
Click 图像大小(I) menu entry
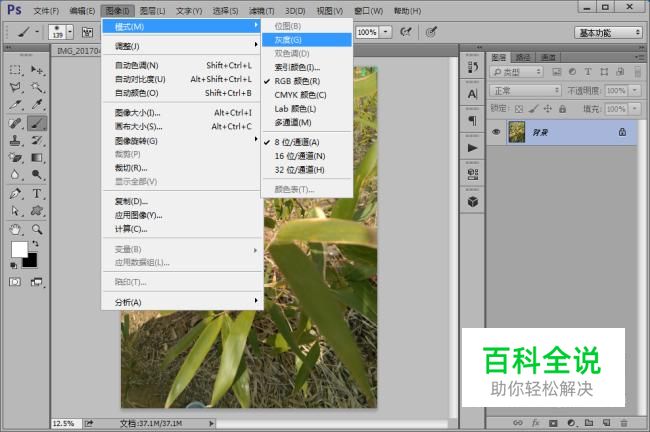pos(138,113)
